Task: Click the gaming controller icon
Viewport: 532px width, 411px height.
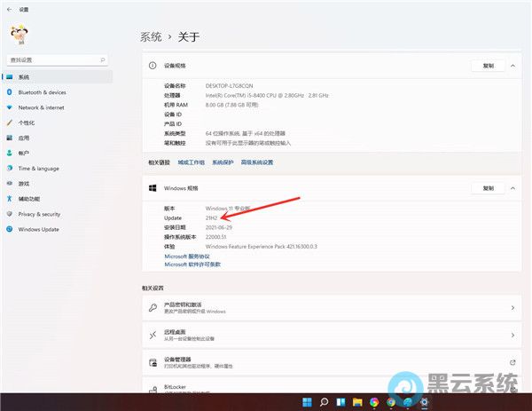Action: click(10, 184)
